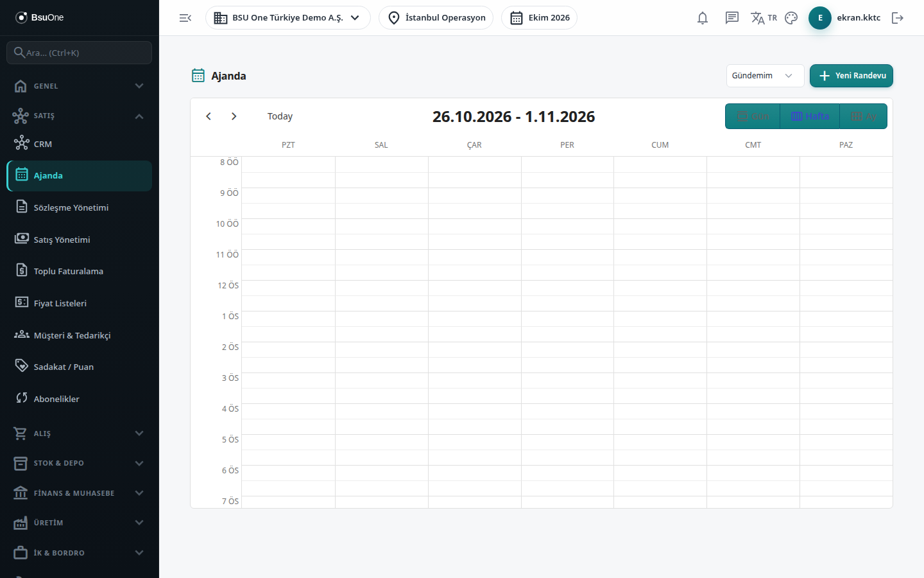Expand the GENEL section
The height and width of the screenshot is (578, 924).
click(x=80, y=86)
